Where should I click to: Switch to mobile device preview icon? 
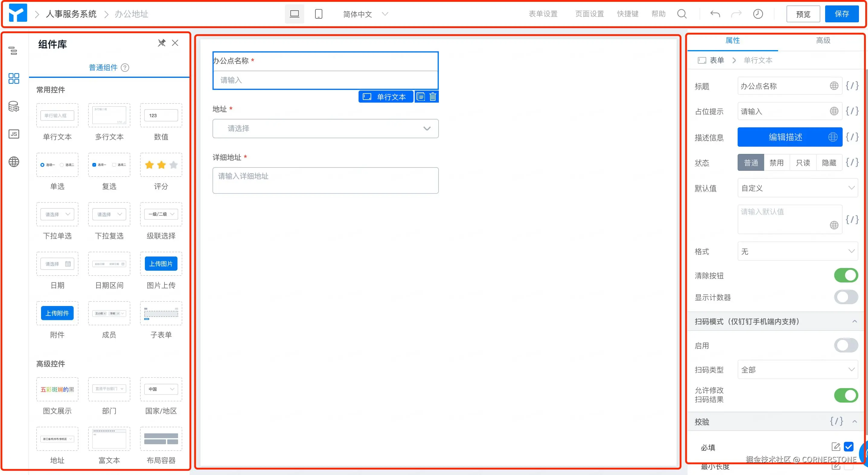pos(318,14)
